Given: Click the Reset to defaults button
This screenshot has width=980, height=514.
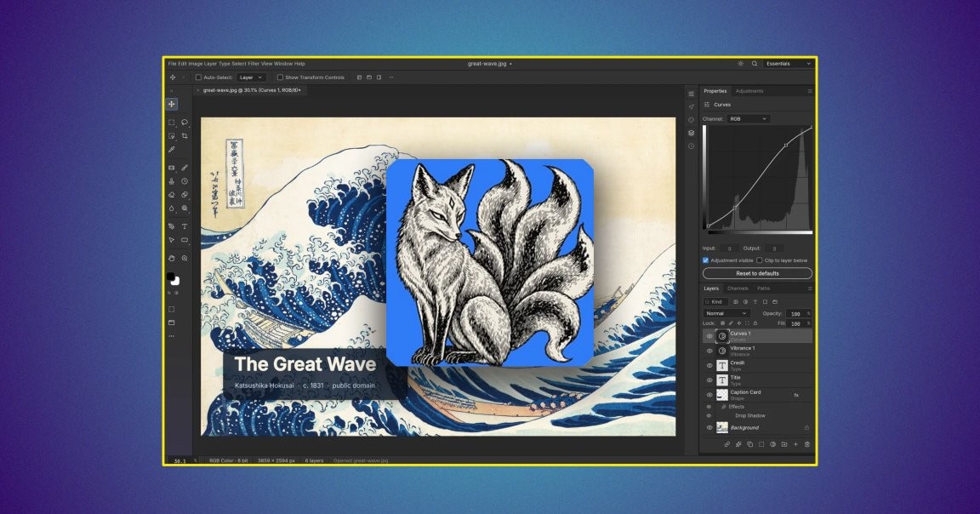Looking at the screenshot, I should [757, 273].
